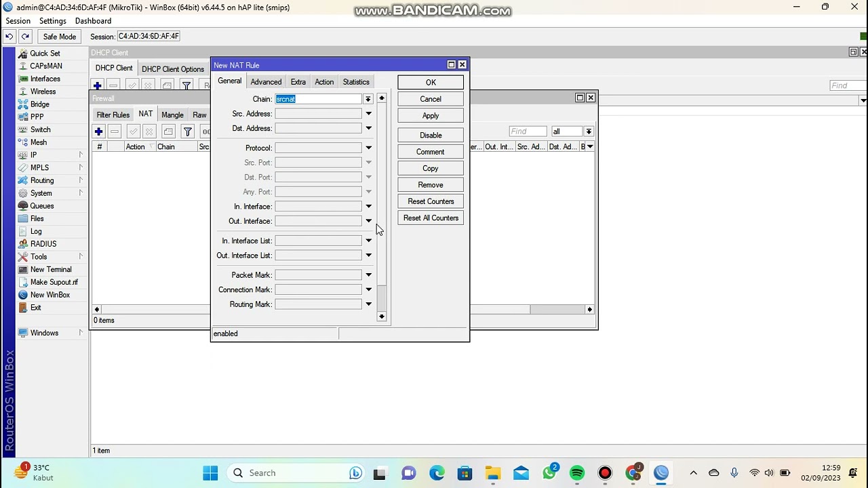Open the Filter Rules tab
Screen dimensions: 868x488
pyautogui.click(x=113, y=115)
